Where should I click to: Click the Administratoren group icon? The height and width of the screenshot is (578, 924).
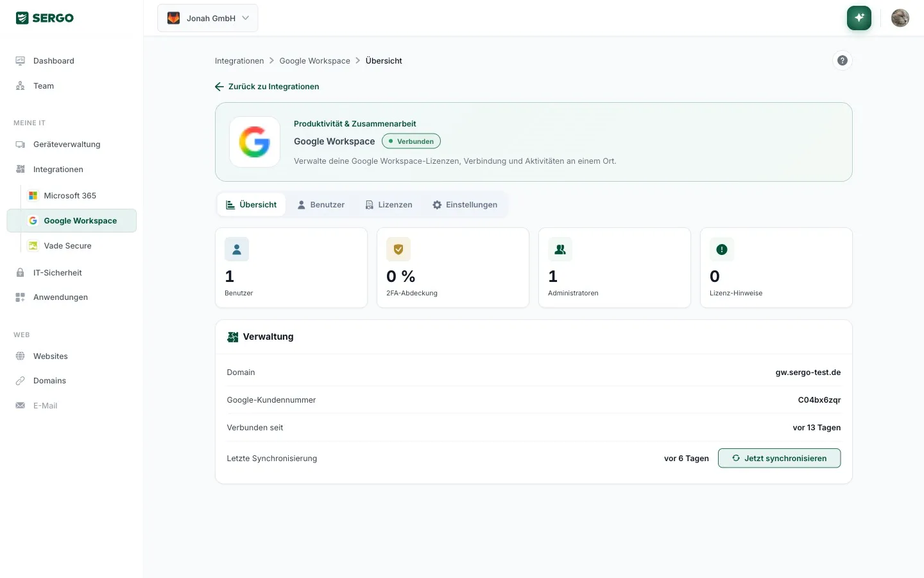coord(560,249)
